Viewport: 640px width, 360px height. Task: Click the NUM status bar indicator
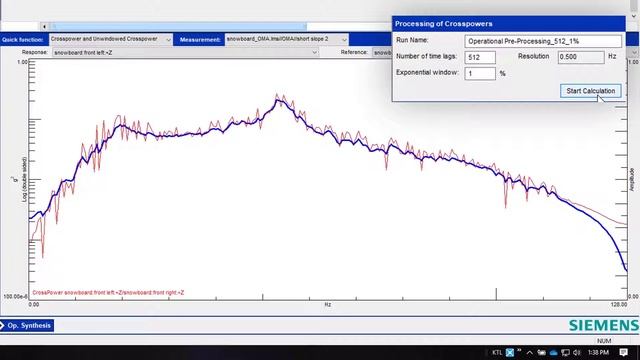point(604,341)
